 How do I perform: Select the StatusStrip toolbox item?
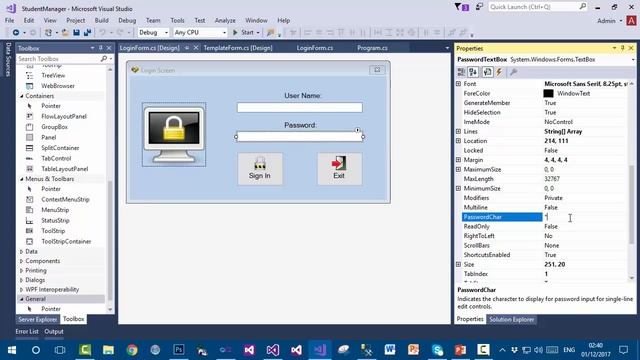coord(55,220)
